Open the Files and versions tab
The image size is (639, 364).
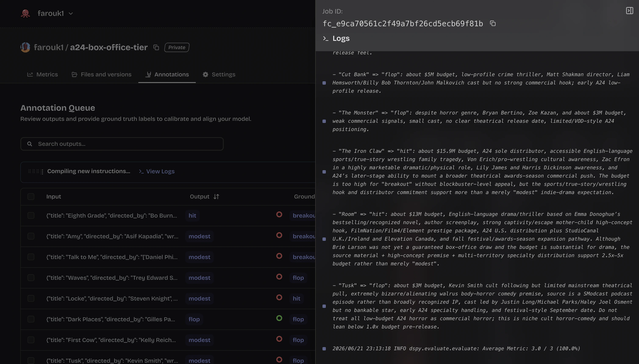click(101, 74)
